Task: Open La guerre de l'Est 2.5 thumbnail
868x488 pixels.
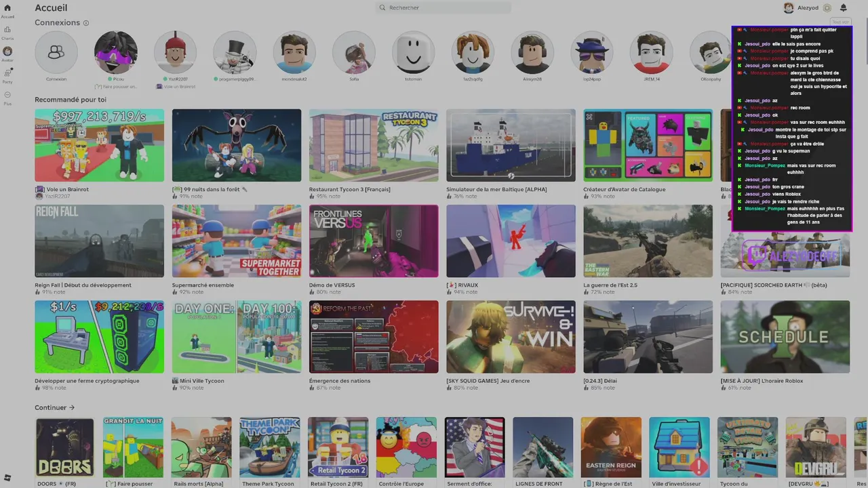Action: [648, 241]
